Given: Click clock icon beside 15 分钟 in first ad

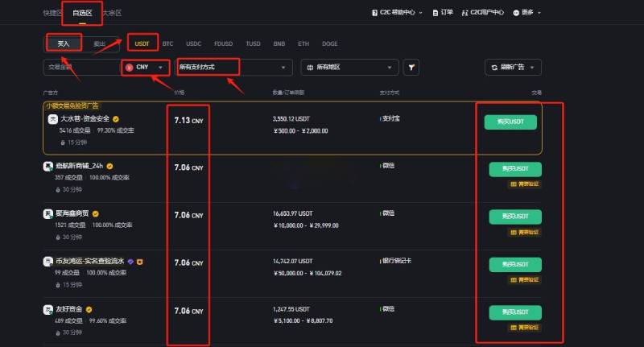Looking at the screenshot, I should 63,143.
